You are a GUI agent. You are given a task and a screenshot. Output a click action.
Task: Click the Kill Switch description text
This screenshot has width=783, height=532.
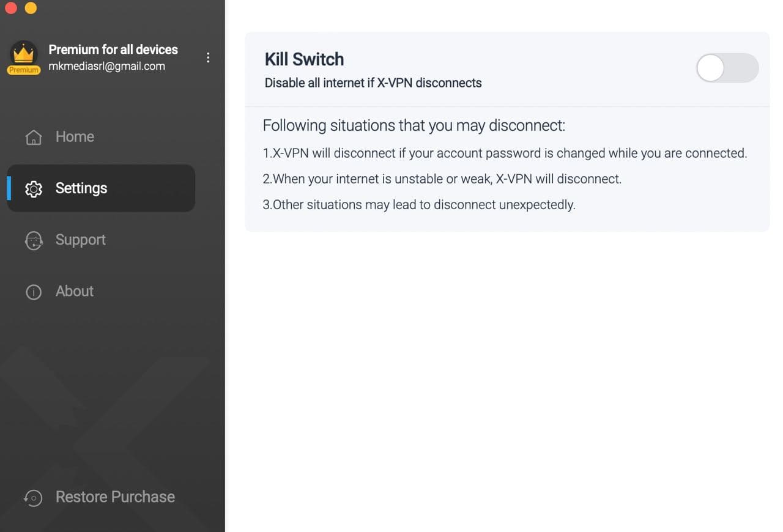click(373, 83)
